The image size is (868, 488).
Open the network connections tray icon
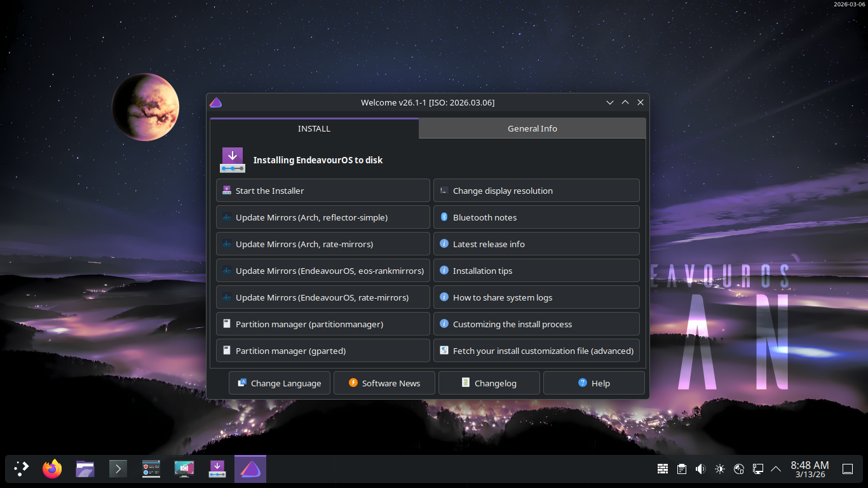(x=758, y=469)
